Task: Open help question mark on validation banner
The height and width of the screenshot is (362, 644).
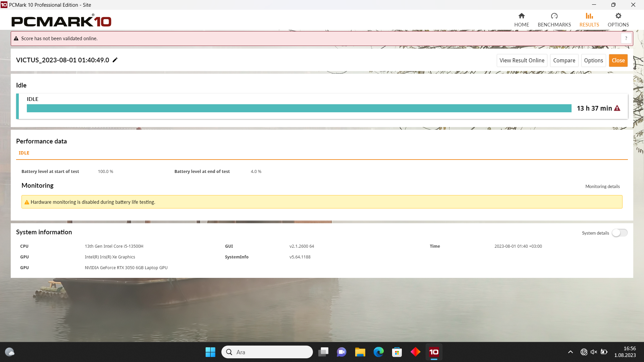Action: (626, 39)
